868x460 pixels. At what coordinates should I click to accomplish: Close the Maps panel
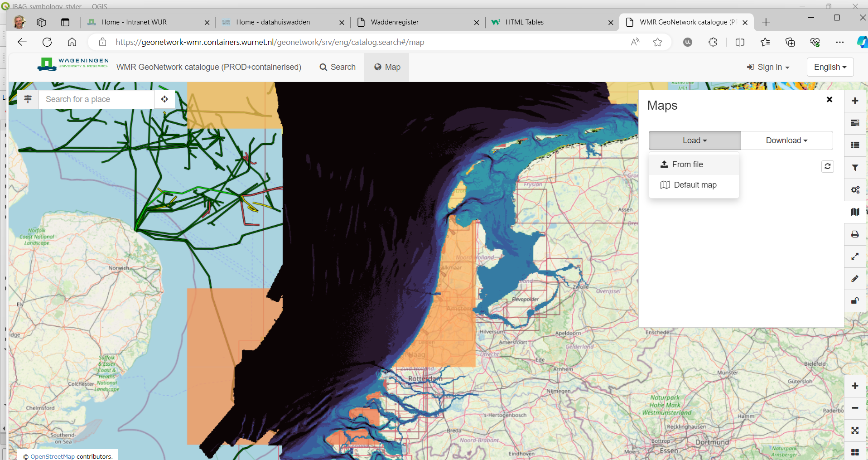(829, 100)
